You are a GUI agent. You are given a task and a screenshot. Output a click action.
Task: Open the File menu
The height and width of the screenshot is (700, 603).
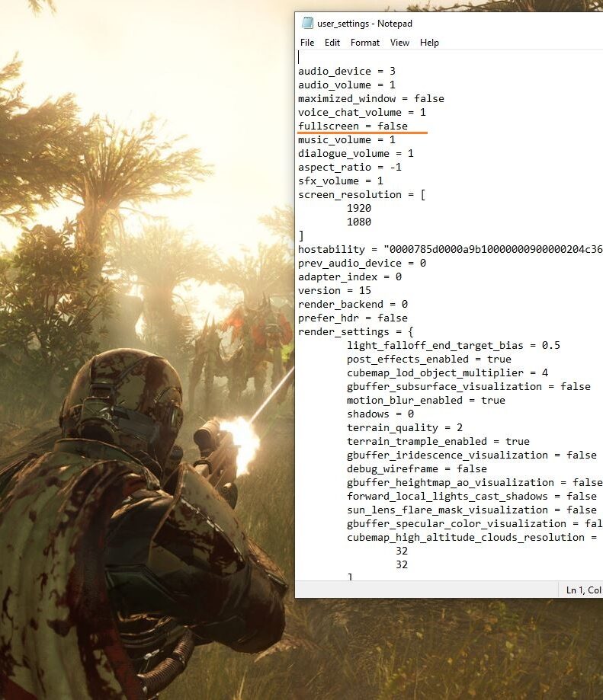[307, 43]
